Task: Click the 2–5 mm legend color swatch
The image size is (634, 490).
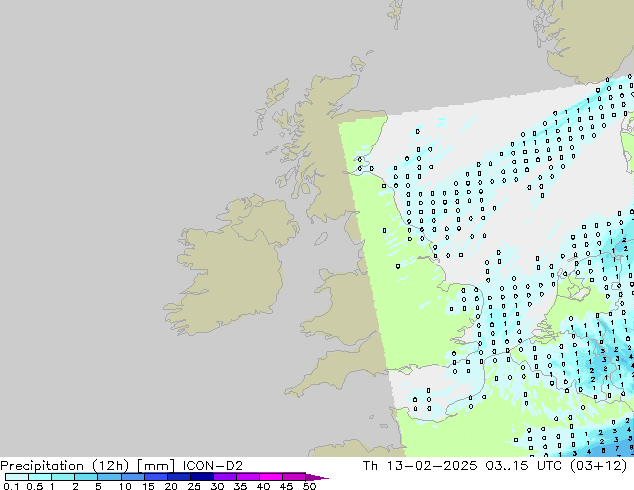Action: click(x=86, y=477)
